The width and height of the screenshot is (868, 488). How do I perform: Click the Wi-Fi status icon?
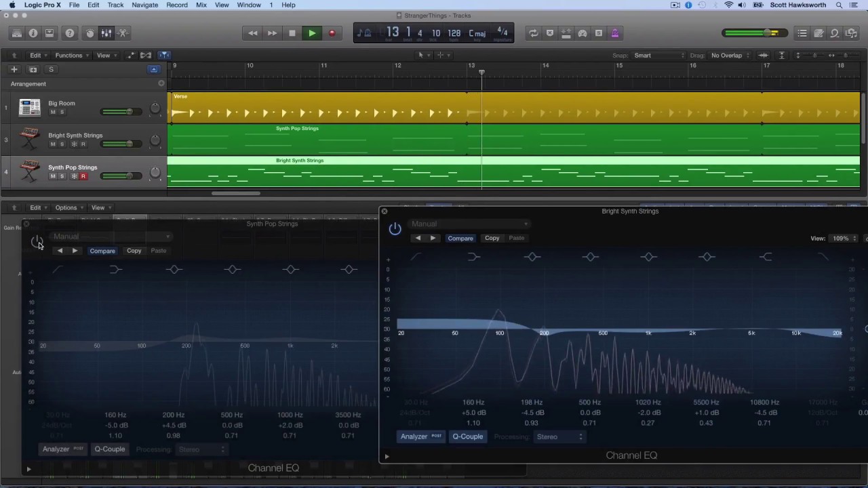[729, 5]
